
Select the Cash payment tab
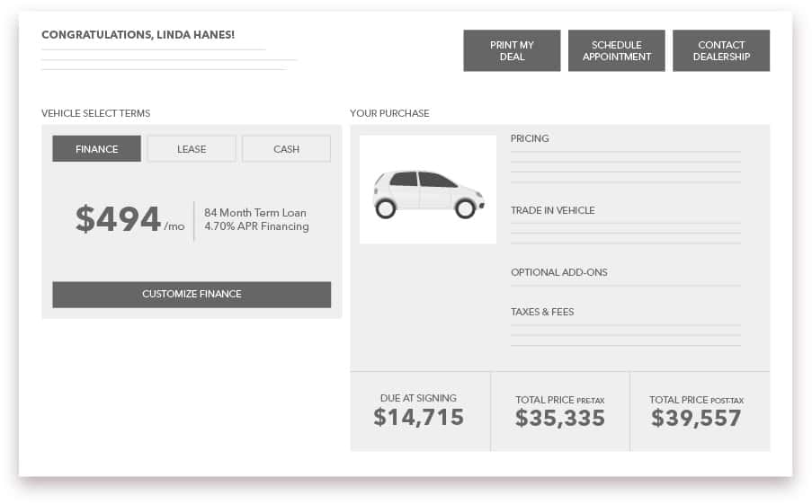286,149
